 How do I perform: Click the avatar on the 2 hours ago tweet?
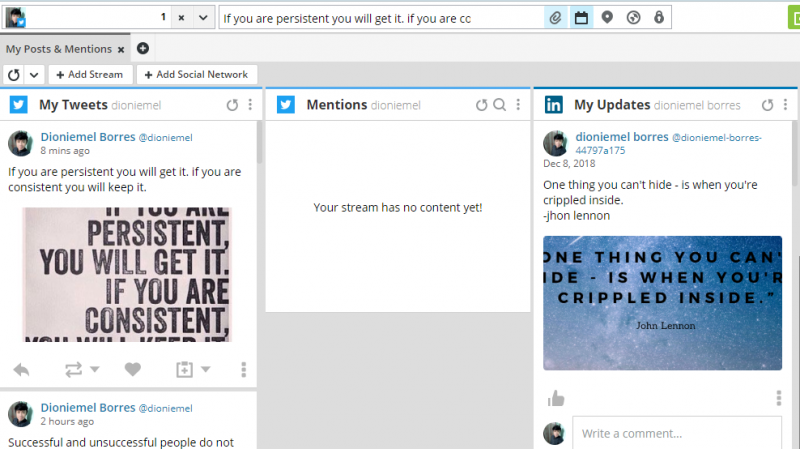coord(20,414)
